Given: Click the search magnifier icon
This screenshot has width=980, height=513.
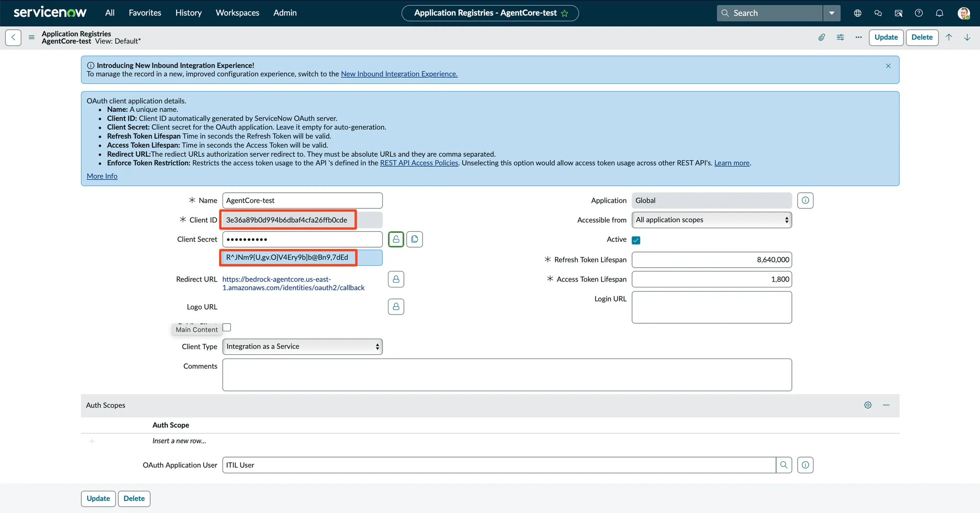Looking at the screenshot, I should [x=725, y=13].
